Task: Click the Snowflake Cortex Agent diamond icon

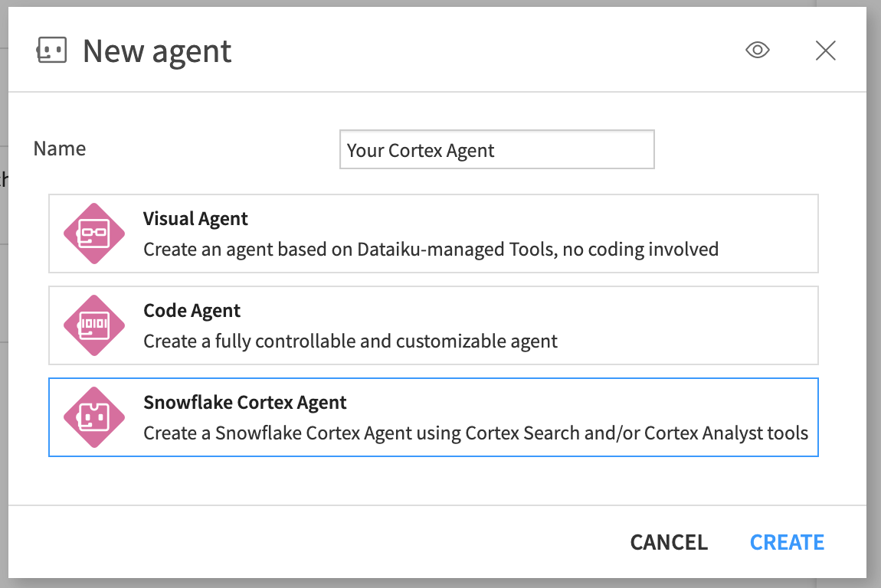Action: [x=93, y=417]
